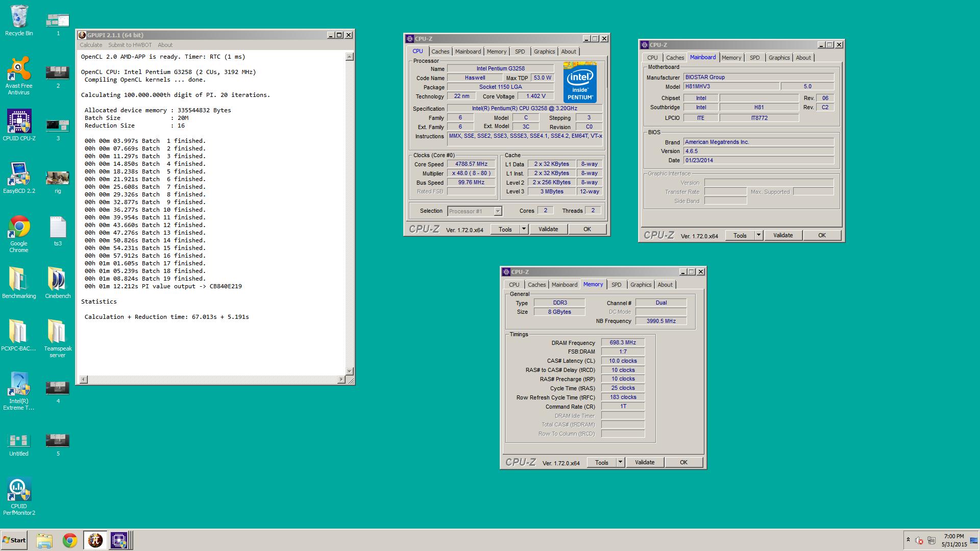
Task: Open the Benchmarking folder
Action: [x=19, y=283]
